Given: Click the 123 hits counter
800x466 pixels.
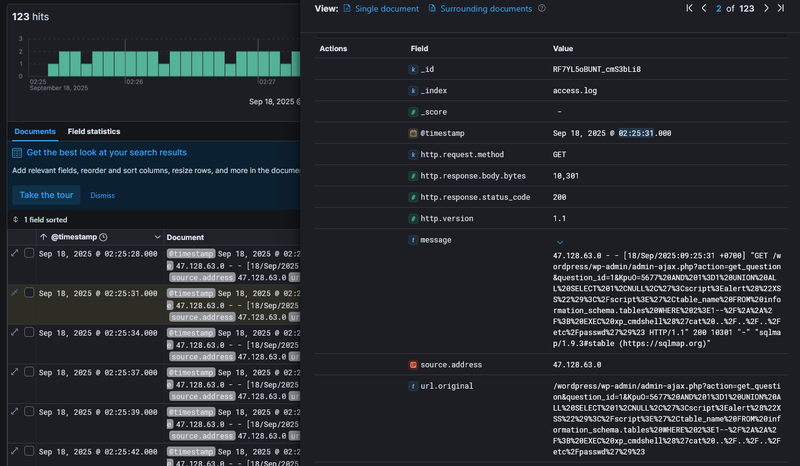Looking at the screenshot, I should pyautogui.click(x=31, y=17).
